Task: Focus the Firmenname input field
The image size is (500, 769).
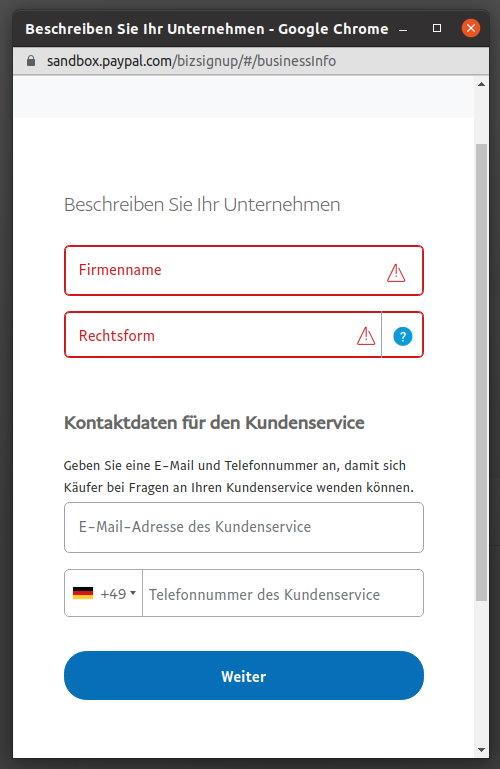Action: tap(244, 271)
